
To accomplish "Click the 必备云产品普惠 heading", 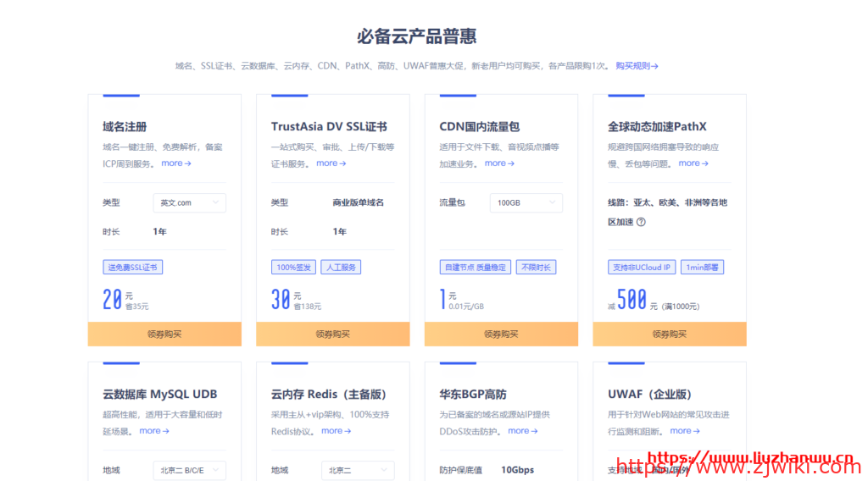I will click(417, 36).
